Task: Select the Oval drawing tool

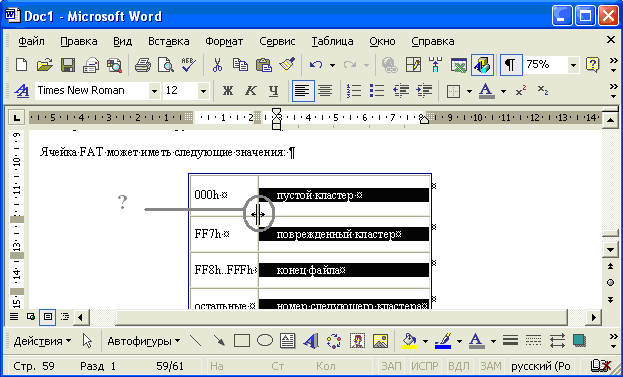Action: click(x=265, y=340)
